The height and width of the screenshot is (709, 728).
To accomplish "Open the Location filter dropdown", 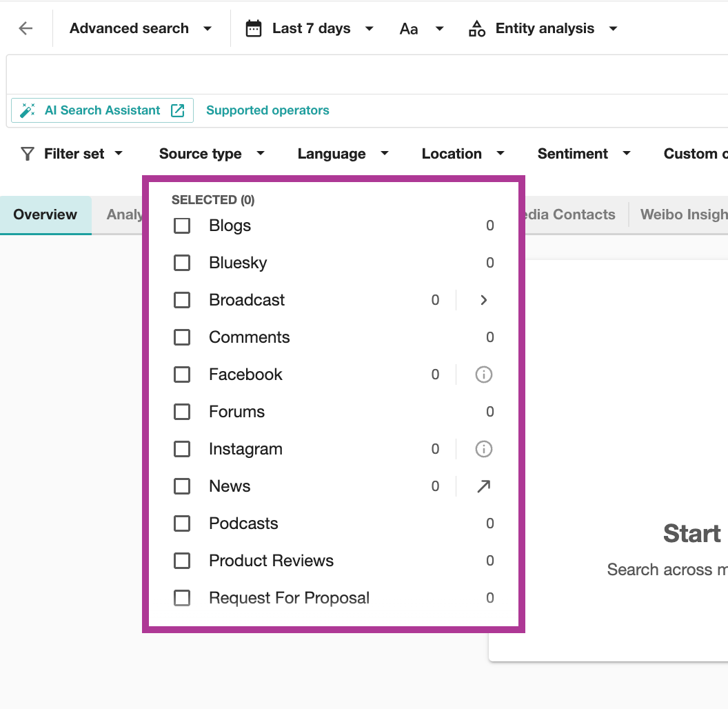I will click(x=463, y=154).
